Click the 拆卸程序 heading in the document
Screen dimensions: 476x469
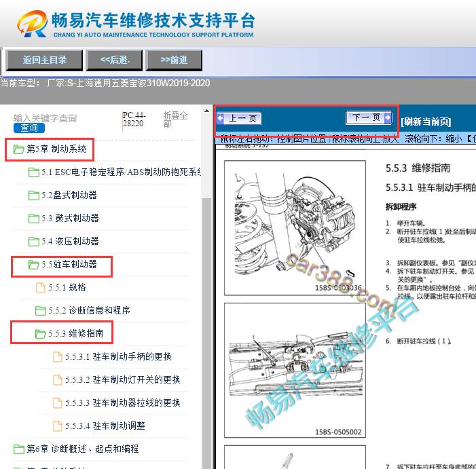coord(401,207)
